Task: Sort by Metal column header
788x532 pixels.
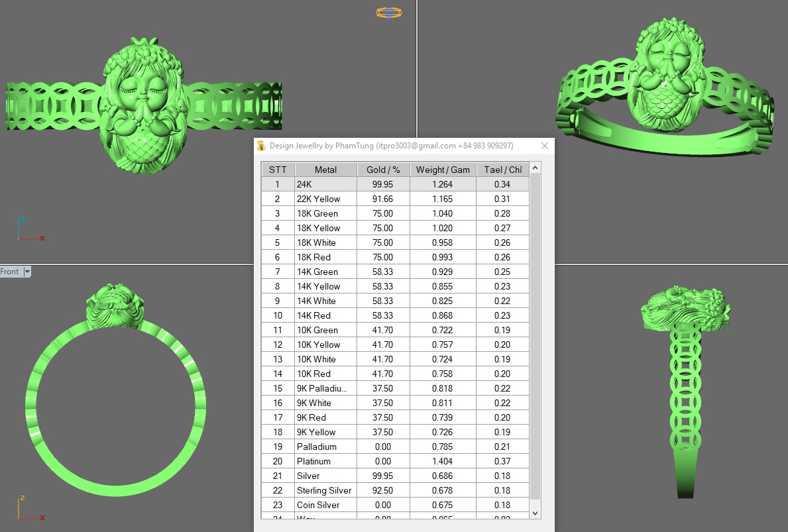Action: [x=325, y=170]
